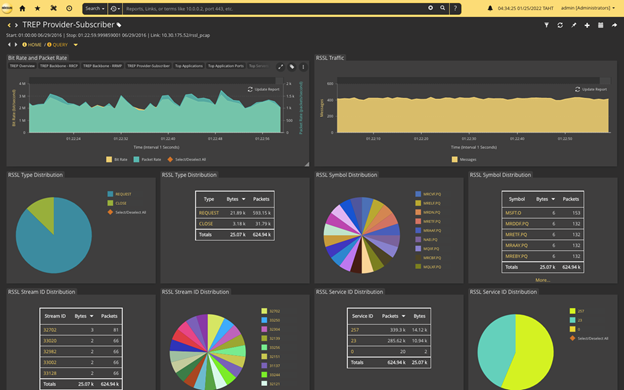Screen dimensions: 624x390
Task: Go to the next dashboard with white chevron
Action: 16,25
